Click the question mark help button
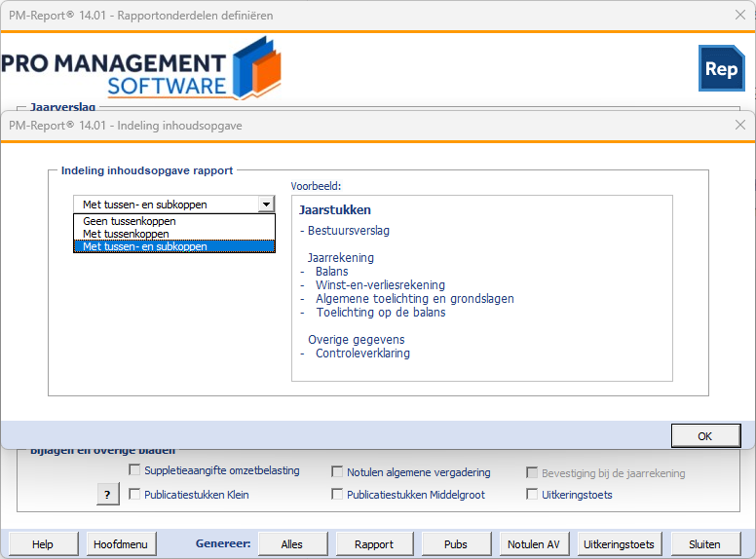This screenshot has height=559, width=756. [x=108, y=495]
